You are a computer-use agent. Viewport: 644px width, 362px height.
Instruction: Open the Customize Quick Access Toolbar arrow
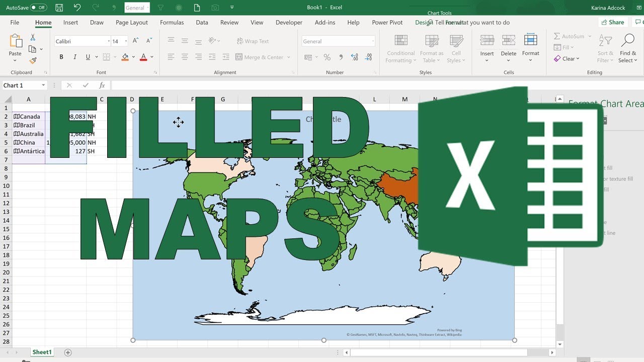[x=231, y=8]
